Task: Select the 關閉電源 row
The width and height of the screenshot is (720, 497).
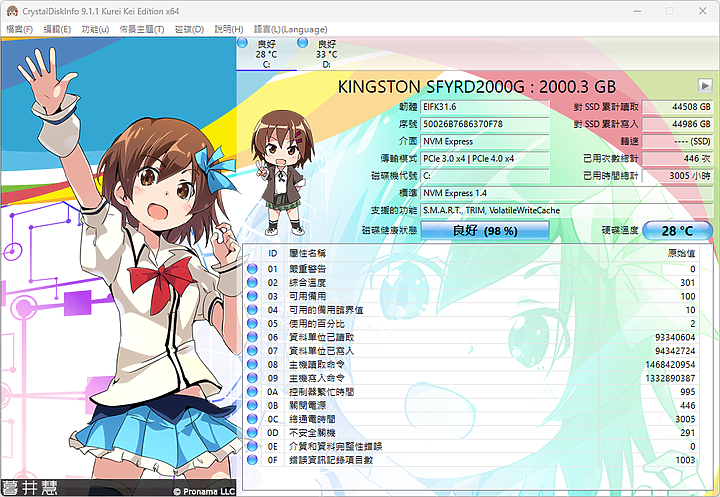Action: [x=472, y=405]
